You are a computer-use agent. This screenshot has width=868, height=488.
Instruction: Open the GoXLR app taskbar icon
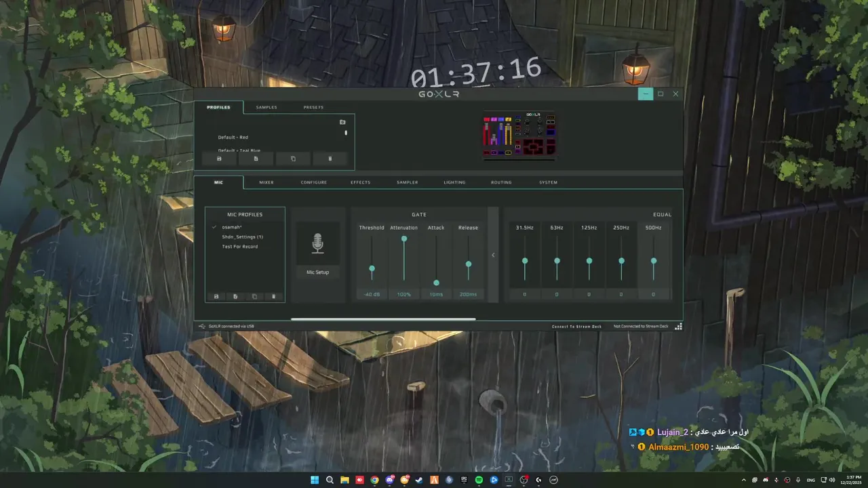(x=509, y=480)
